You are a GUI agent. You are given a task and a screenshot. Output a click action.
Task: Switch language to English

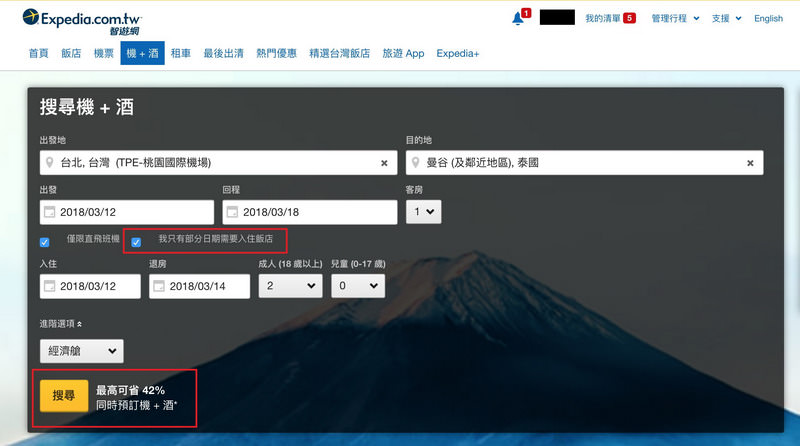pos(768,18)
